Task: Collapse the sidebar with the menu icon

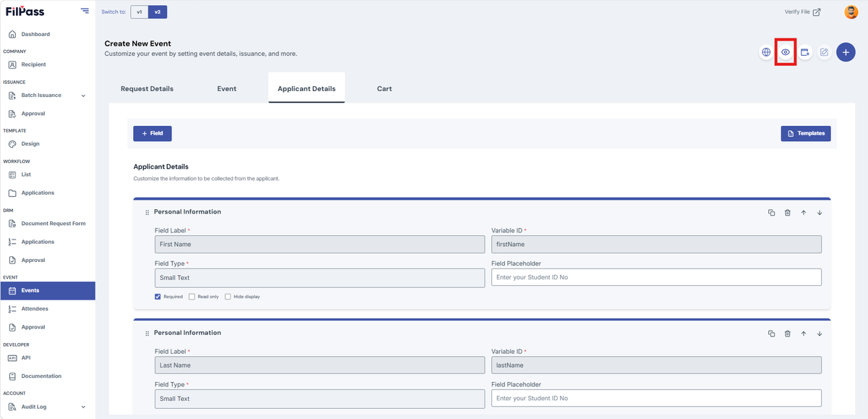Action: click(x=85, y=11)
